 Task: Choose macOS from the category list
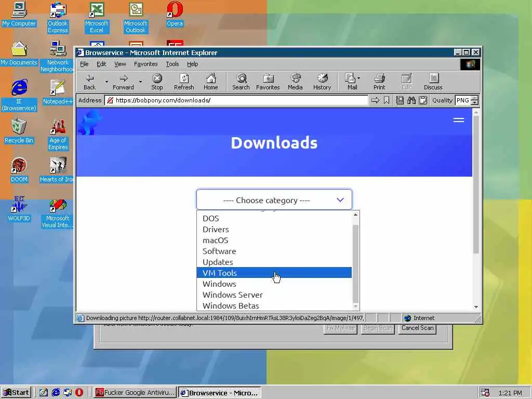point(274,240)
